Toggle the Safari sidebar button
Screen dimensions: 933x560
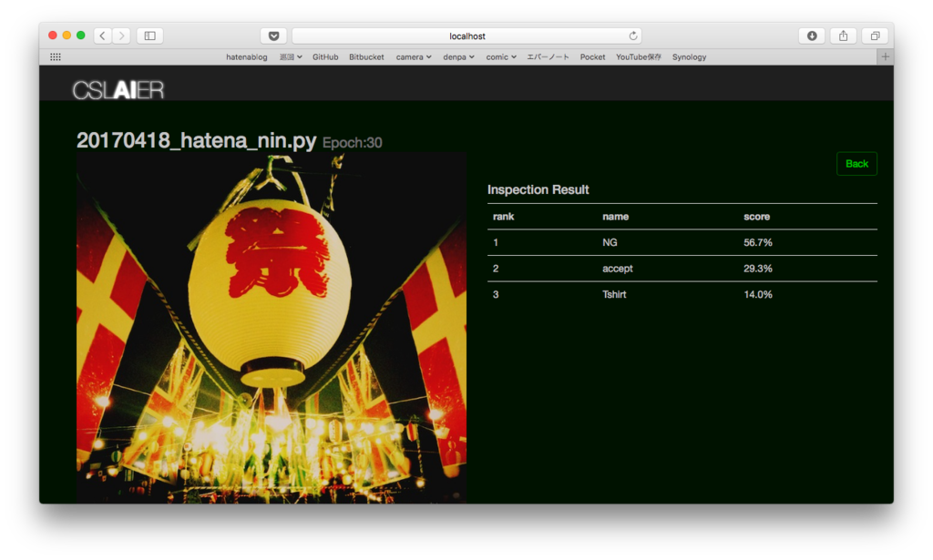pyautogui.click(x=150, y=36)
